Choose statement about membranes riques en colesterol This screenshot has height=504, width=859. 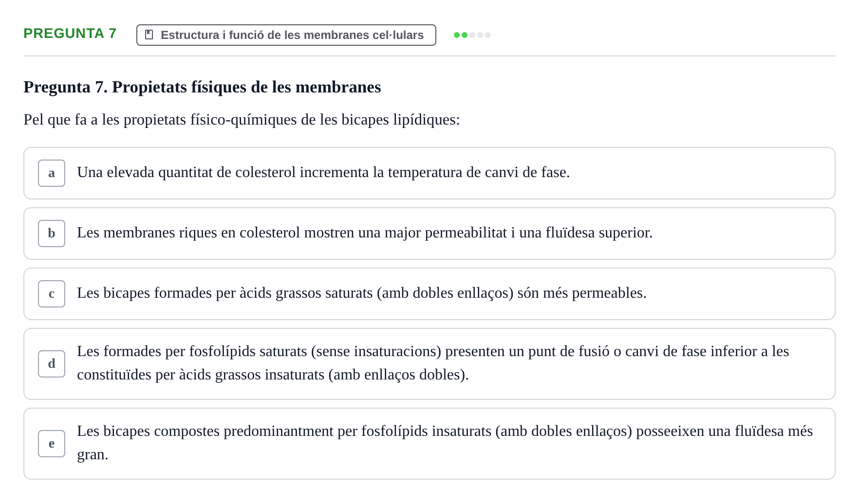pyautogui.click(x=429, y=234)
